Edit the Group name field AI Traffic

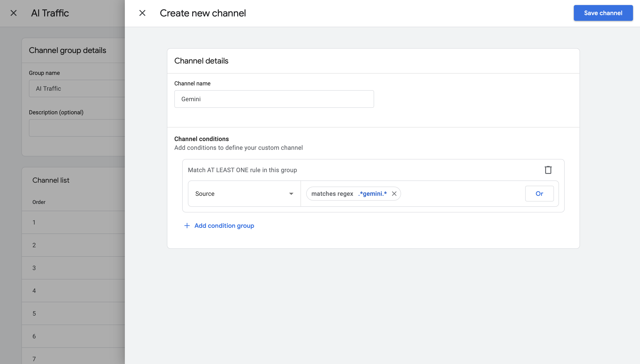[x=77, y=88]
